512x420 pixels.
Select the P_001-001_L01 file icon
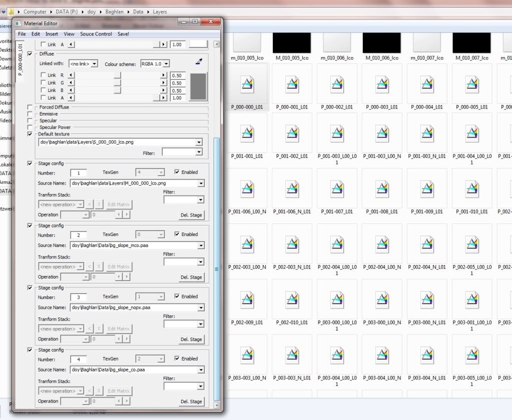(247, 134)
